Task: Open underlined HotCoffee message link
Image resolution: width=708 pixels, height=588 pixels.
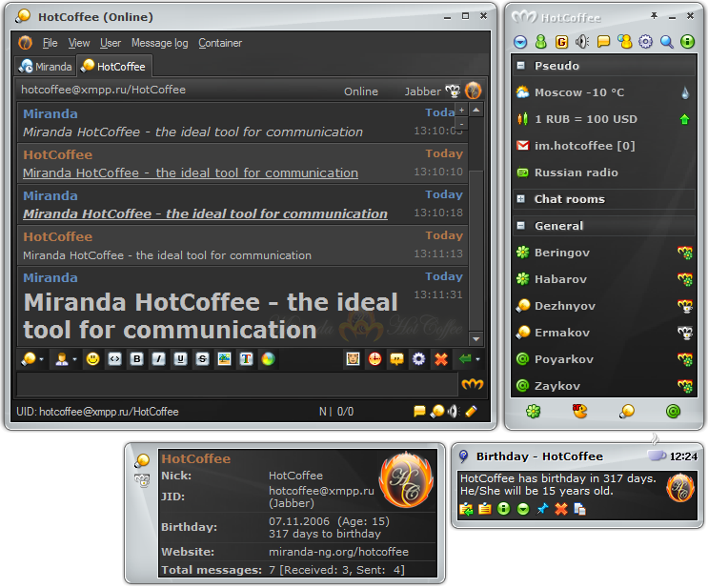Action: tap(191, 172)
